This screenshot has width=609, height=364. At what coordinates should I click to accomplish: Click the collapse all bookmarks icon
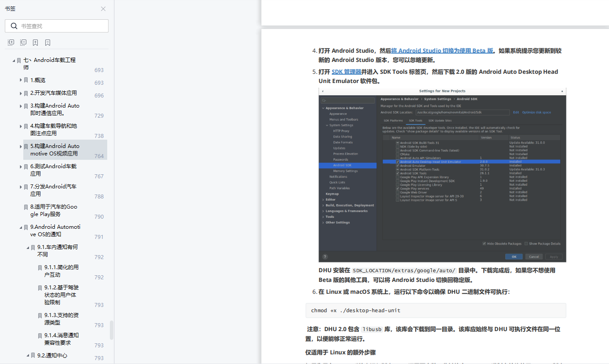pos(23,43)
